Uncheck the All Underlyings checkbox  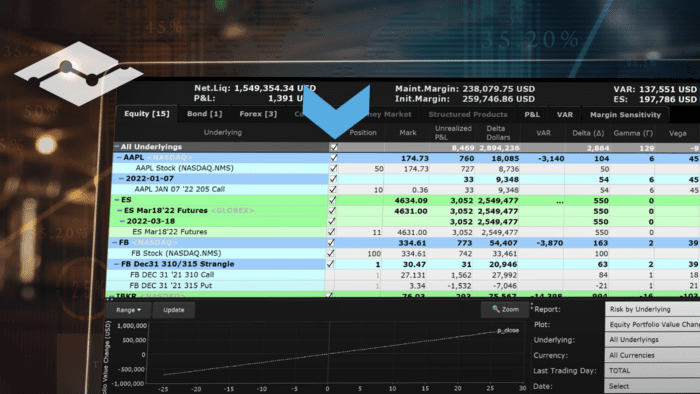point(333,147)
